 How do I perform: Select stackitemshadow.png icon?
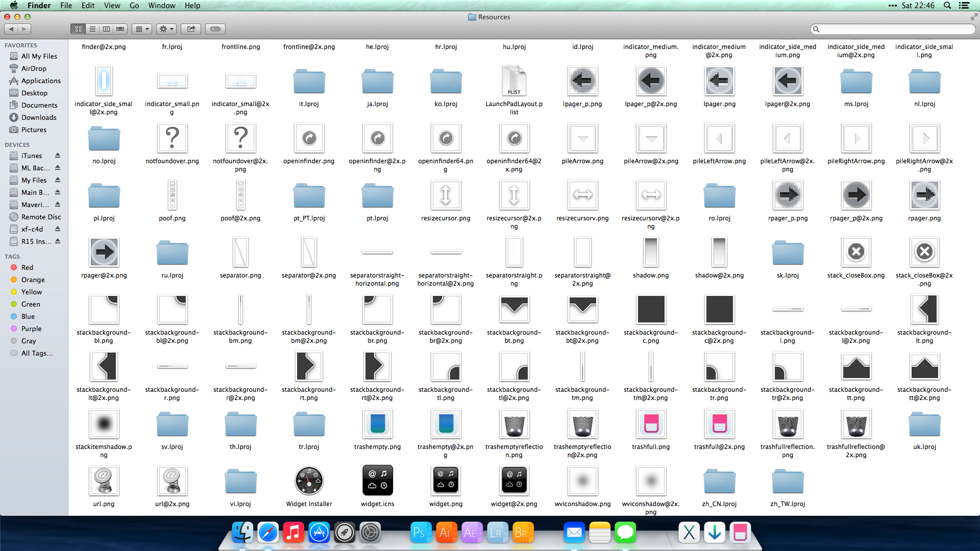(x=104, y=423)
